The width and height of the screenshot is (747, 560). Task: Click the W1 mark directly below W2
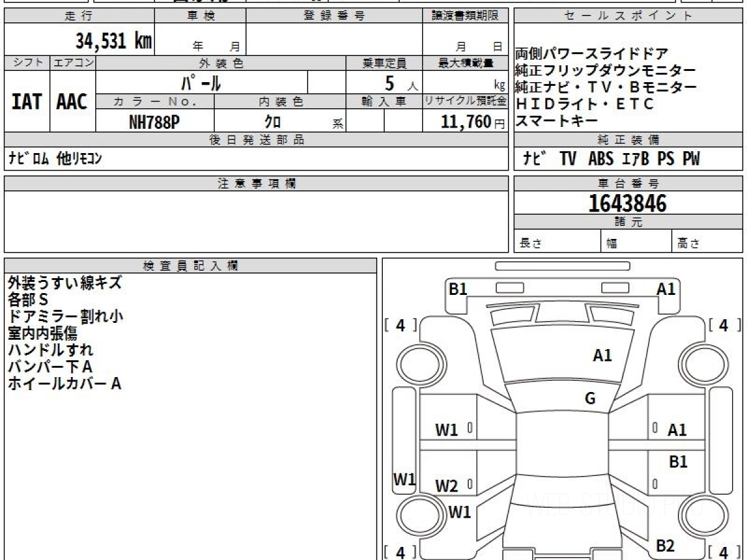coord(459,512)
